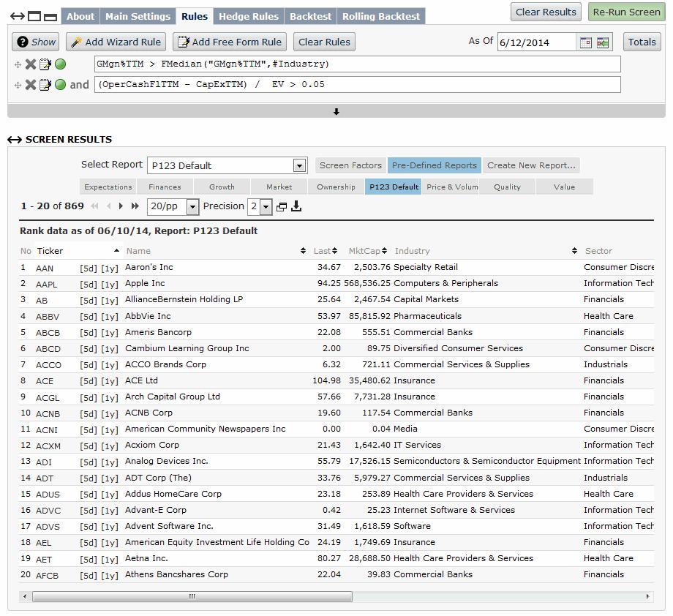Click the calendar arrow icon right of date picker
Viewport: 673px width, 616px height.
click(603, 42)
